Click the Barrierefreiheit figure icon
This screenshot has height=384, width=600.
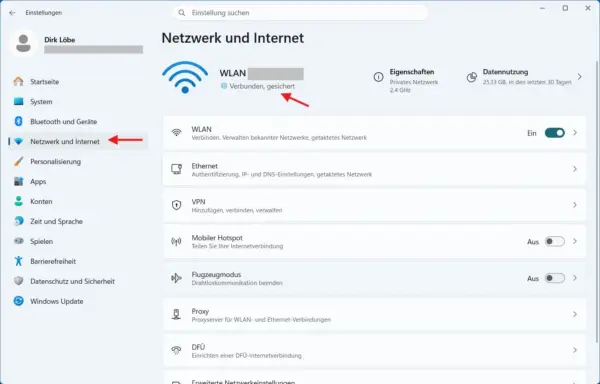click(x=18, y=261)
